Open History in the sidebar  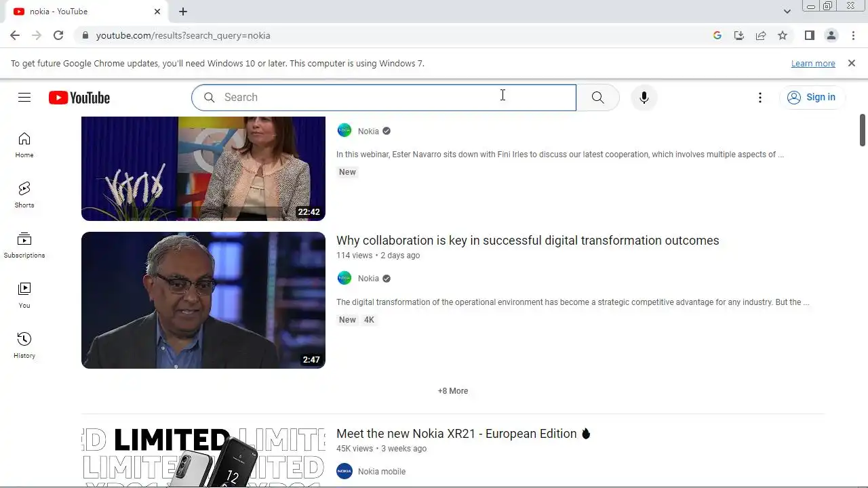tap(24, 346)
